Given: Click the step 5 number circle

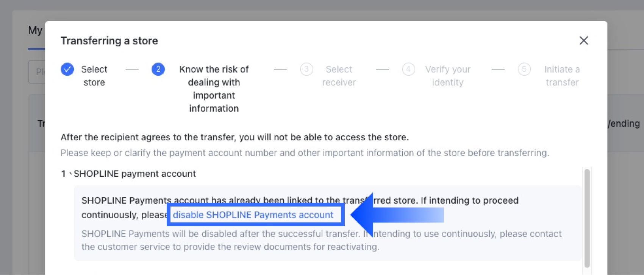Looking at the screenshot, I should click(524, 69).
